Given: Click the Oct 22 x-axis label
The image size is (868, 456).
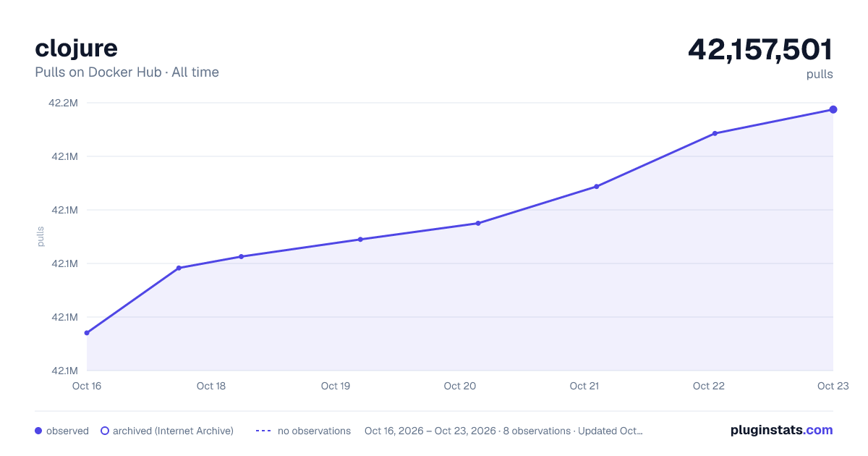Looking at the screenshot, I should click(709, 386).
